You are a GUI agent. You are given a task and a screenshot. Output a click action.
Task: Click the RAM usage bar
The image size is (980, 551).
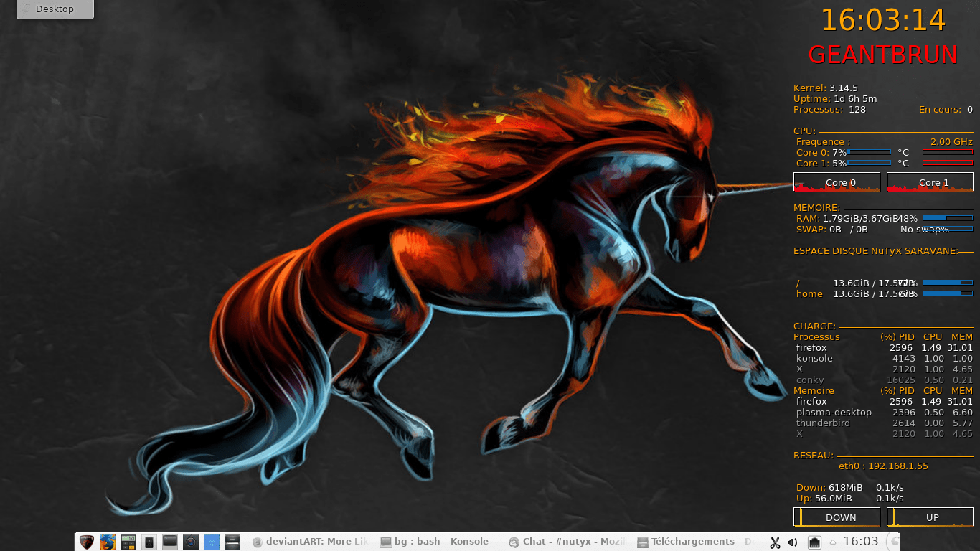pyautogui.click(x=947, y=217)
